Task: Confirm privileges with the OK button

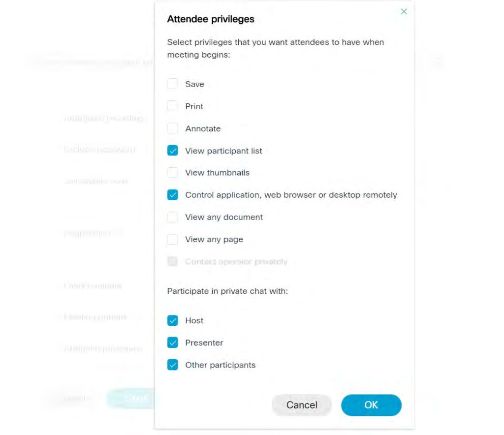Action: tap(371, 405)
